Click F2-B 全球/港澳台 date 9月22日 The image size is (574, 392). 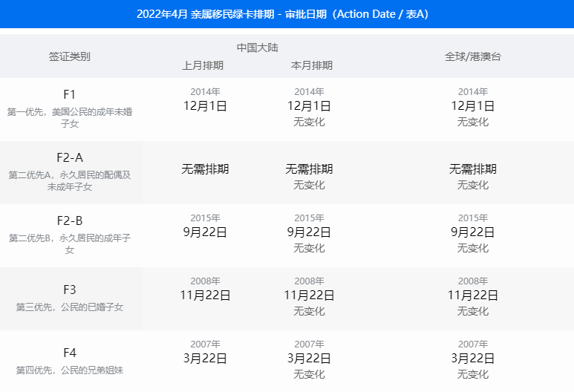click(x=472, y=232)
